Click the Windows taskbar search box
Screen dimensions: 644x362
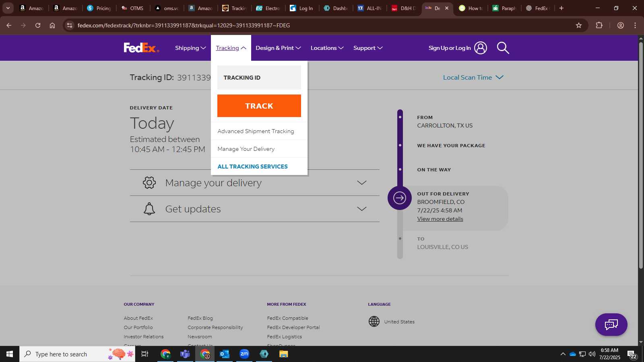77,354
